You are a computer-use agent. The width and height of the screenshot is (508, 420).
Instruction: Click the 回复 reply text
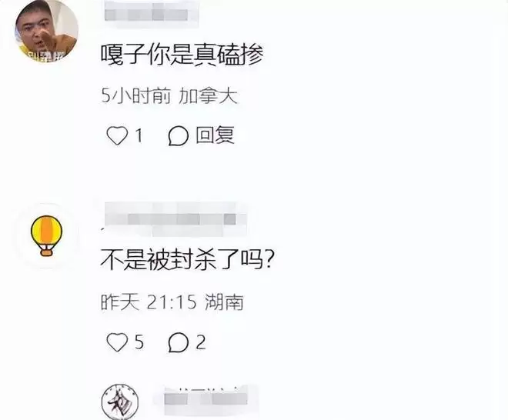click(x=215, y=135)
